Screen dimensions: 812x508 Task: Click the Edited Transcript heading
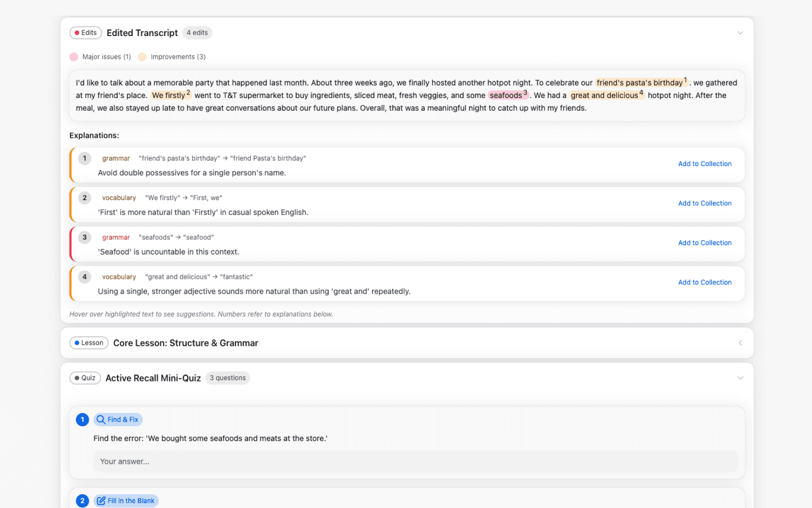coord(142,33)
